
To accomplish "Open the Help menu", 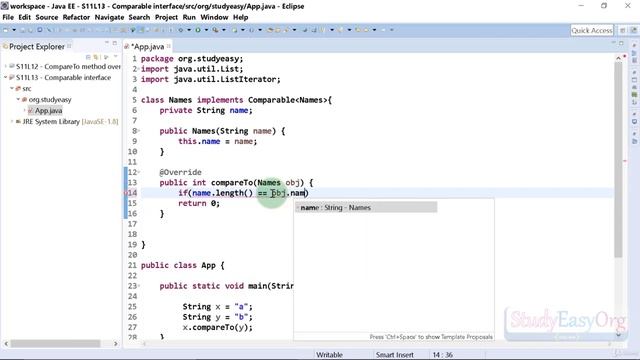I will 240,17.
